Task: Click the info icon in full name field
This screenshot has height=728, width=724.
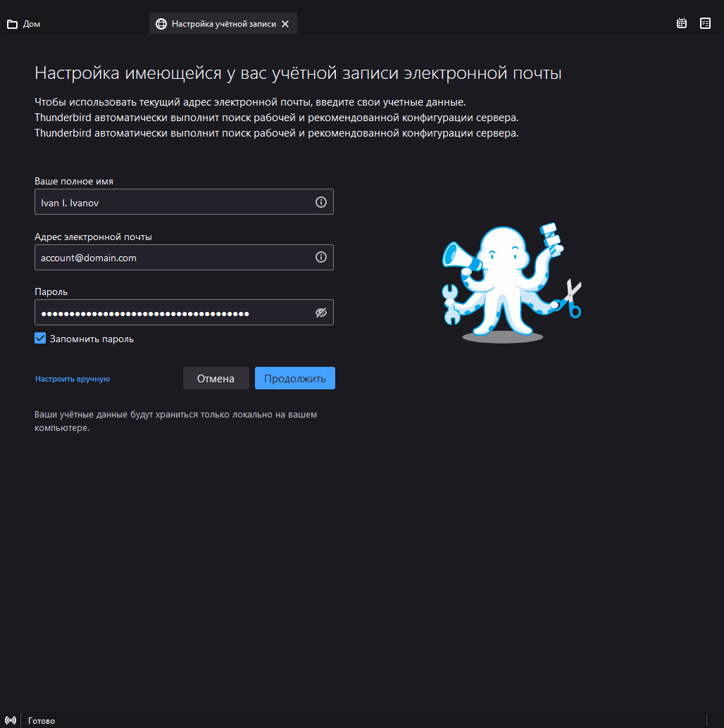Action: click(x=321, y=202)
